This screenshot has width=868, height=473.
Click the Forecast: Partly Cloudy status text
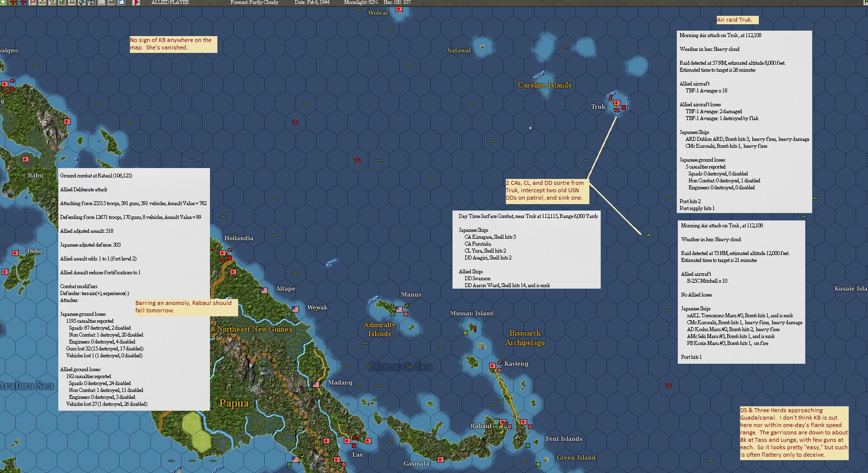[254, 2]
